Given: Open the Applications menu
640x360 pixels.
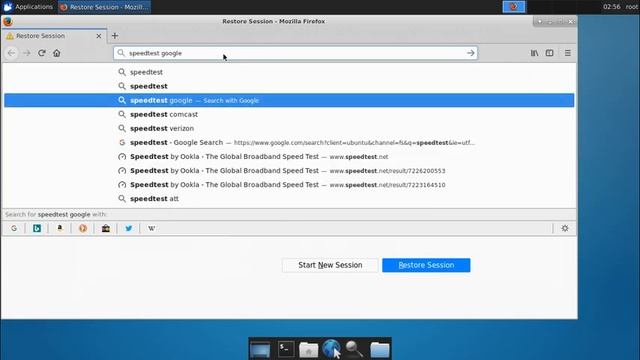Looking at the screenshot, I should (x=29, y=7).
